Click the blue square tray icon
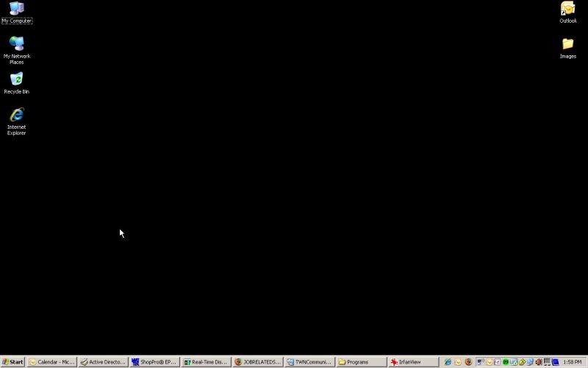Viewport: 588px width, 368px height. (x=556, y=362)
